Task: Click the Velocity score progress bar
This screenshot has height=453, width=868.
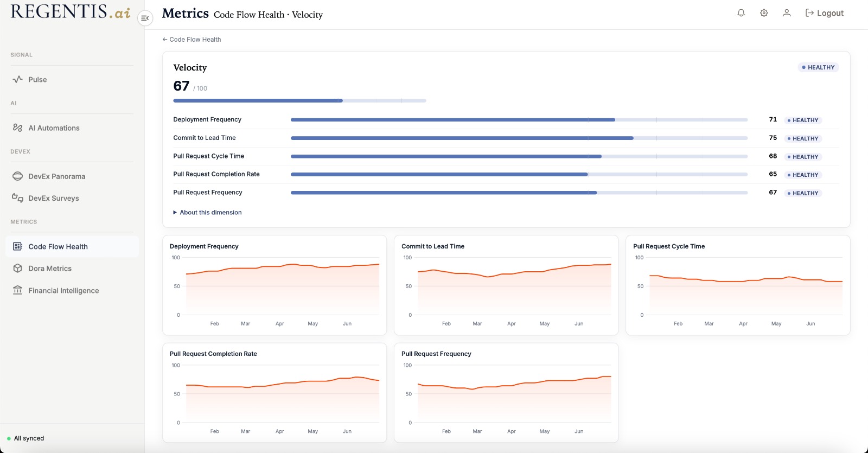Action: click(299, 100)
